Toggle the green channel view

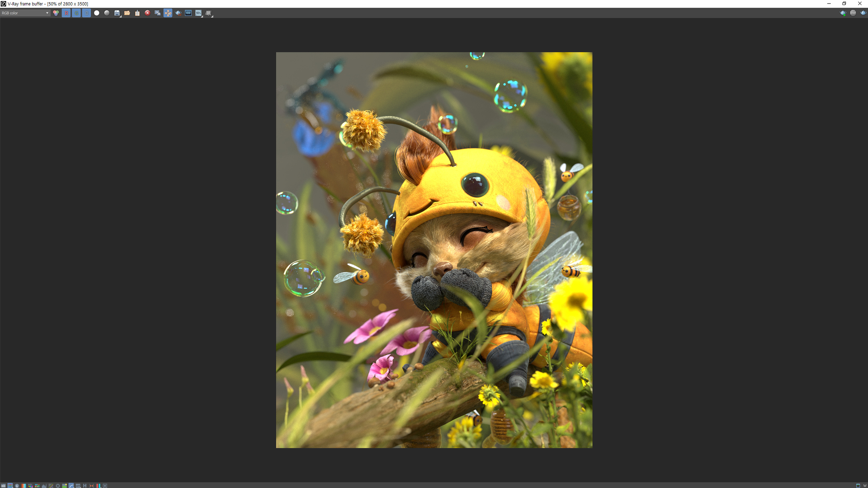coord(76,13)
